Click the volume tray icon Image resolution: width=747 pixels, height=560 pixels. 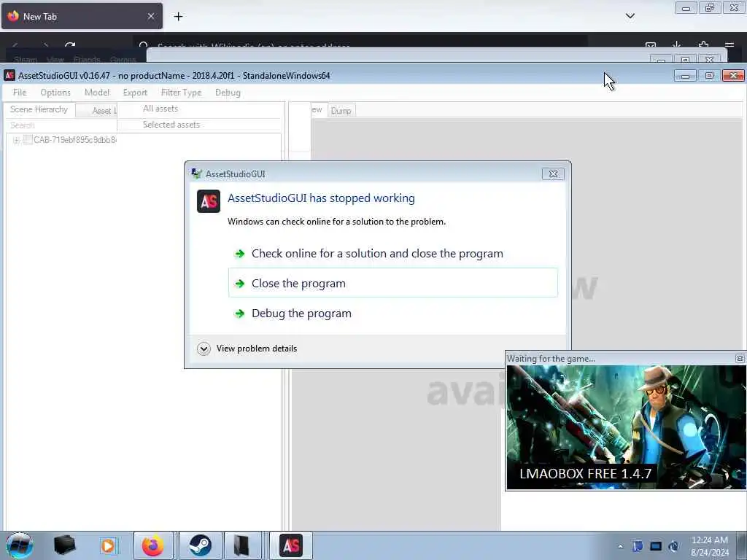coord(673,546)
